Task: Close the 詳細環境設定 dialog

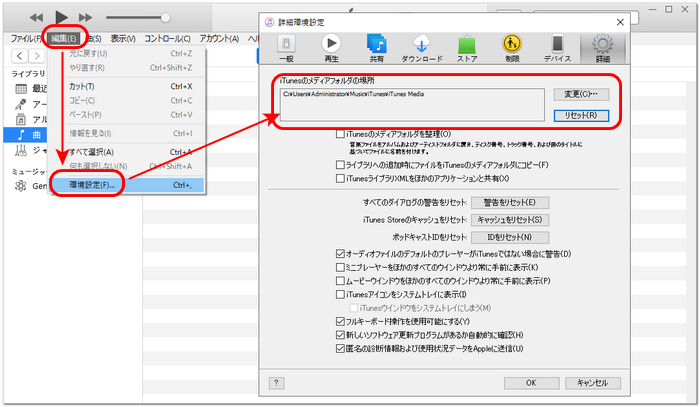Action: coord(620,22)
